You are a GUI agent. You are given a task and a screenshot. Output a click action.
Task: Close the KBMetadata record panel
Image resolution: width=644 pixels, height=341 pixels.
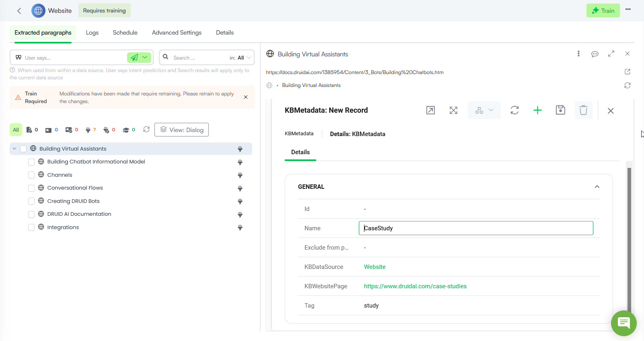(611, 111)
